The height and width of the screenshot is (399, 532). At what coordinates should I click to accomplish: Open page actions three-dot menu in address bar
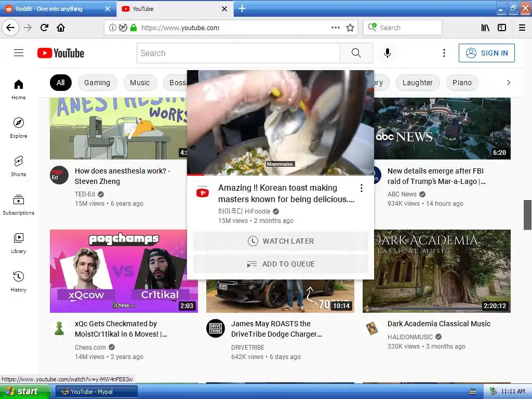coord(335,28)
